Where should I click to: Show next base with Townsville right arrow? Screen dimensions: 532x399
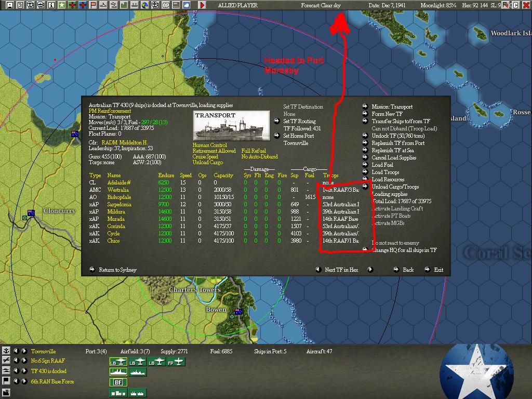click(x=24, y=351)
